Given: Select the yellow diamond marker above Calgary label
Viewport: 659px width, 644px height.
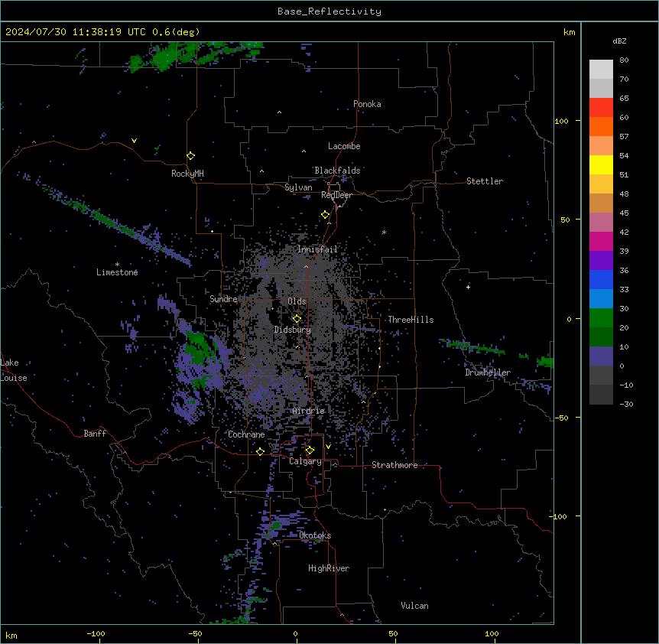Looking at the screenshot, I should 310,450.
